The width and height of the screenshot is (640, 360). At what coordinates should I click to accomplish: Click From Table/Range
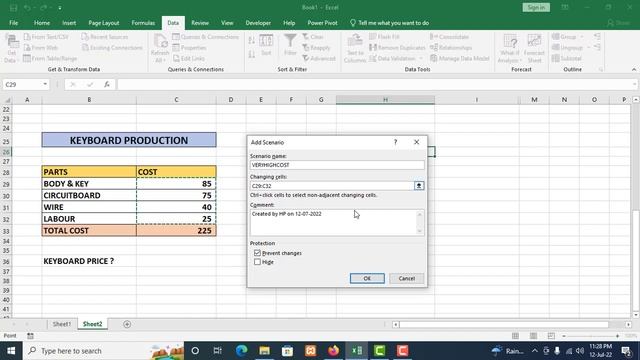[50, 58]
